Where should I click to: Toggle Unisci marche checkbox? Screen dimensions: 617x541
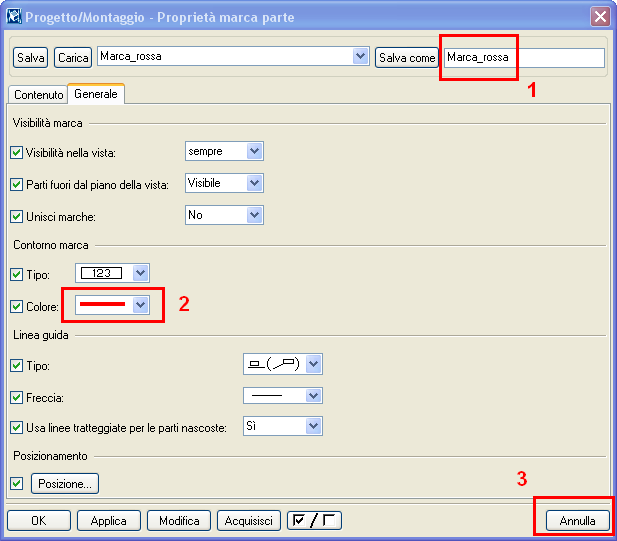[17, 216]
